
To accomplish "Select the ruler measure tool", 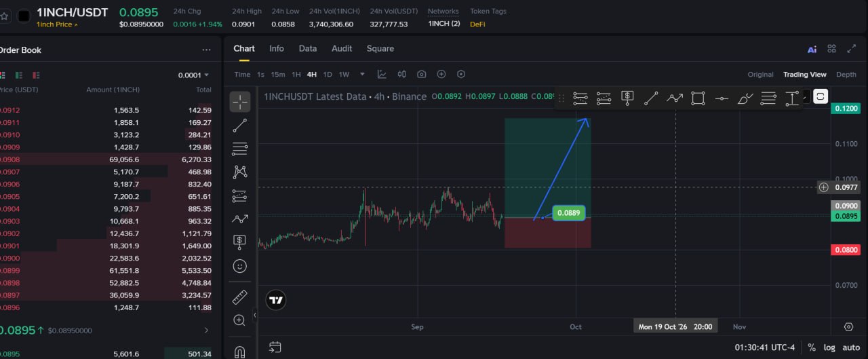I will click(x=239, y=297).
